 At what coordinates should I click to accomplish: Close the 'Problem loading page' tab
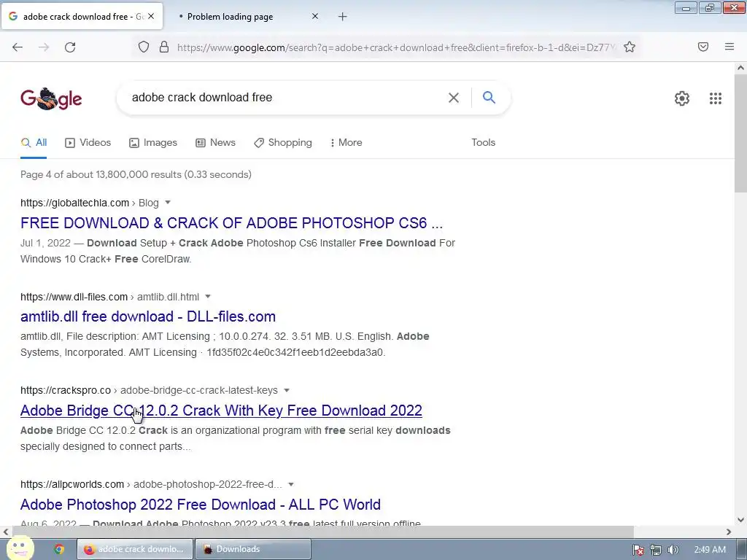click(315, 16)
